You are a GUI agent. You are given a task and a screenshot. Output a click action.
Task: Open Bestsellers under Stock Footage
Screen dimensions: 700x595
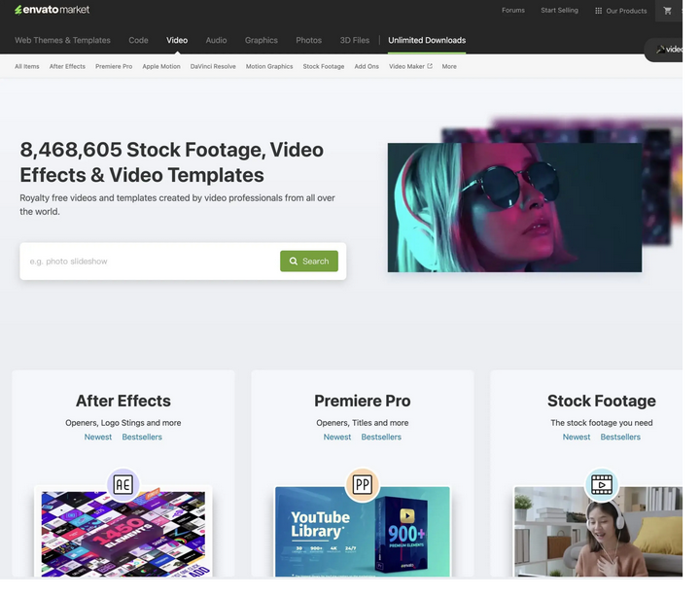tap(620, 437)
